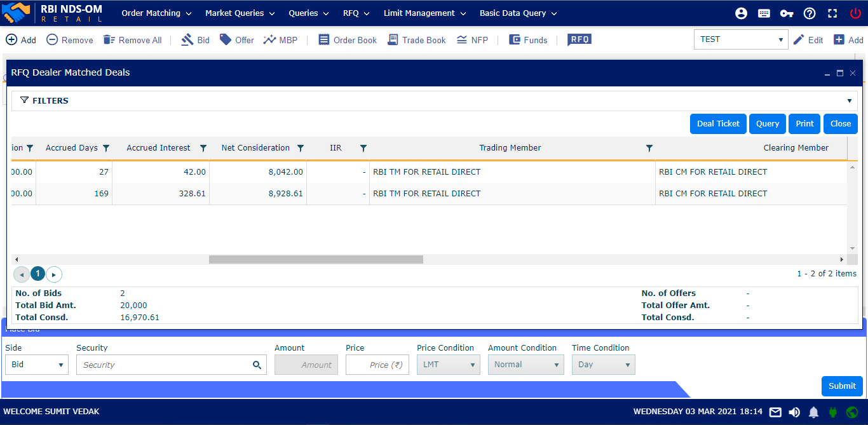Screen dimensions: 868x425
Task: Go to next page in pager
Action: pos(54,274)
